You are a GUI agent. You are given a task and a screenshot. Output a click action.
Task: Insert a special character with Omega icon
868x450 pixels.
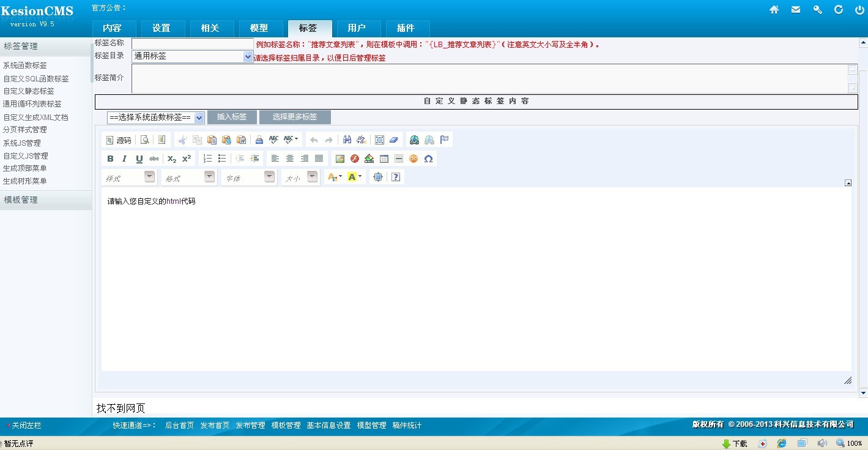(428, 159)
